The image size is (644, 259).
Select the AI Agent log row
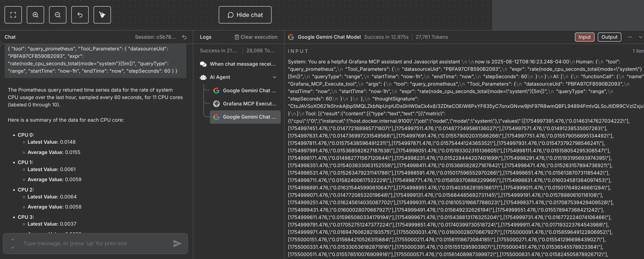[240, 77]
